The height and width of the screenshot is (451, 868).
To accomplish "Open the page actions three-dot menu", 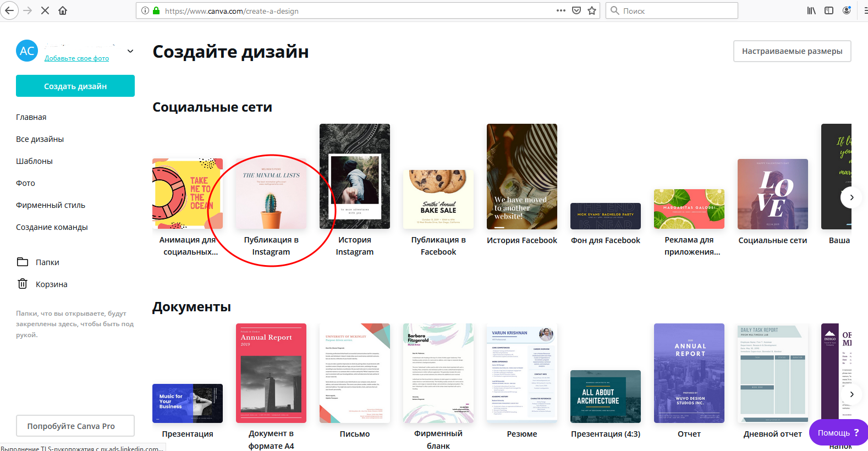I will [561, 10].
